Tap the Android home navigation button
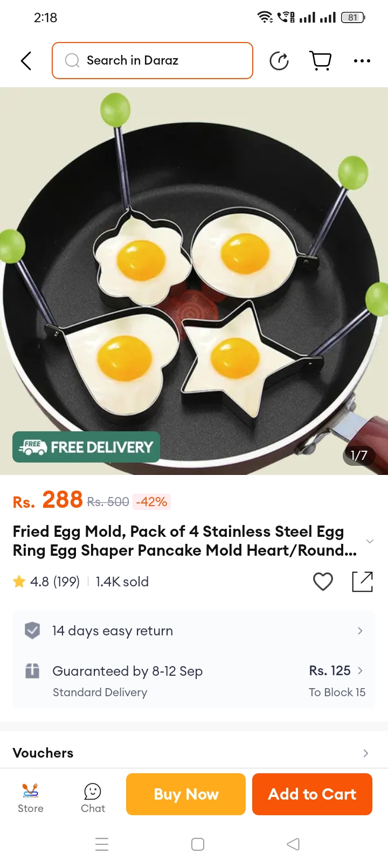388x868 pixels. click(x=198, y=844)
